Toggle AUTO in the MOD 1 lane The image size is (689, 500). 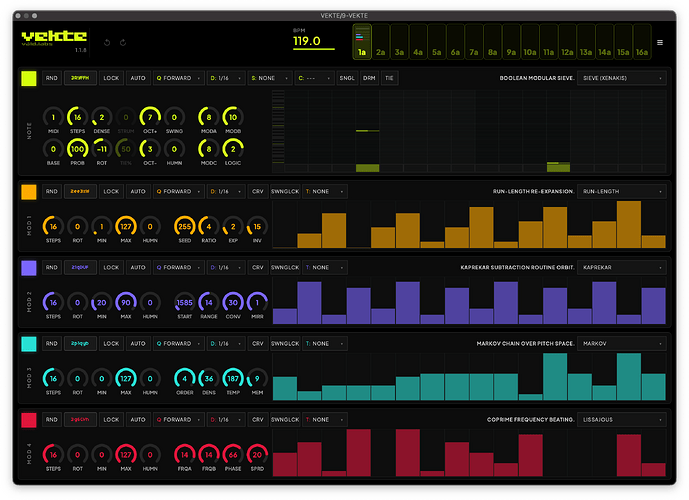click(x=138, y=192)
